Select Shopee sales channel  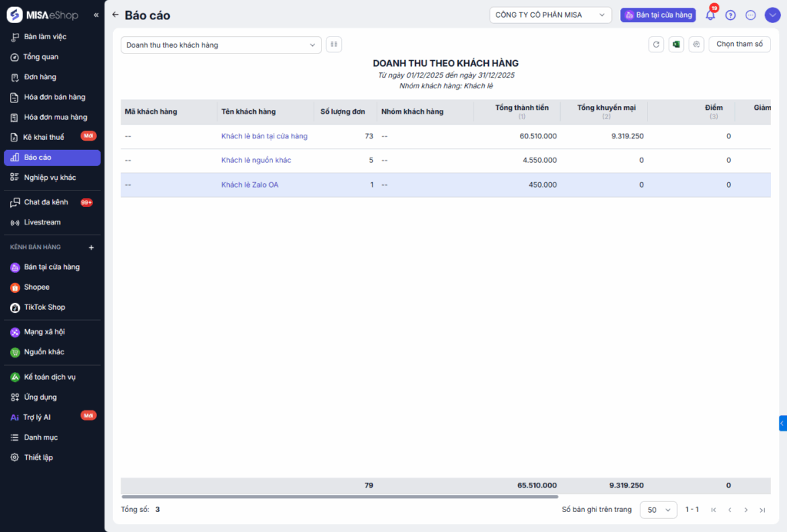click(36, 287)
